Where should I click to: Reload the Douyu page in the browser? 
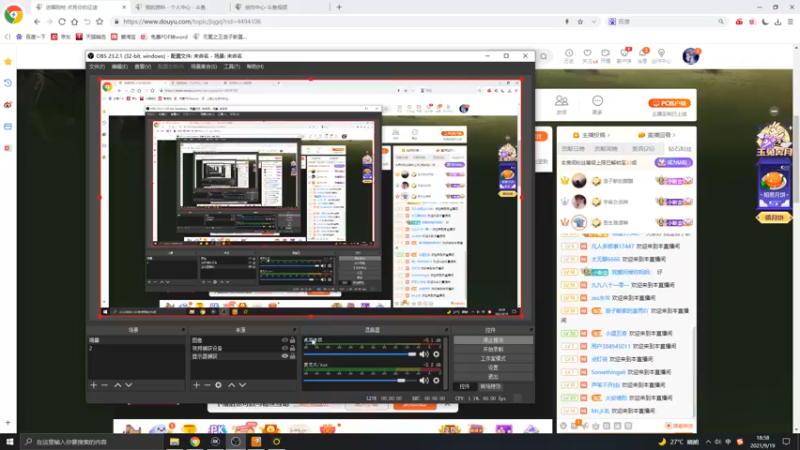tap(62, 21)
